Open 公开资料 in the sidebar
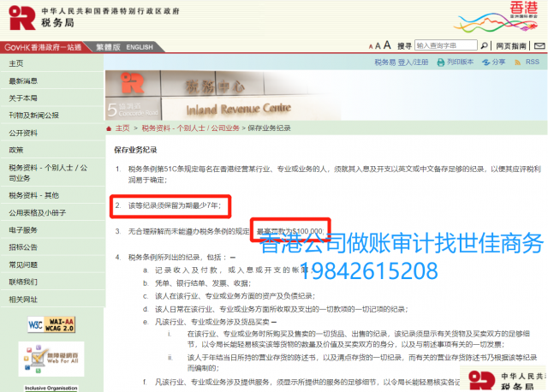This screenshot has width=548, height=392. point(52,133)
